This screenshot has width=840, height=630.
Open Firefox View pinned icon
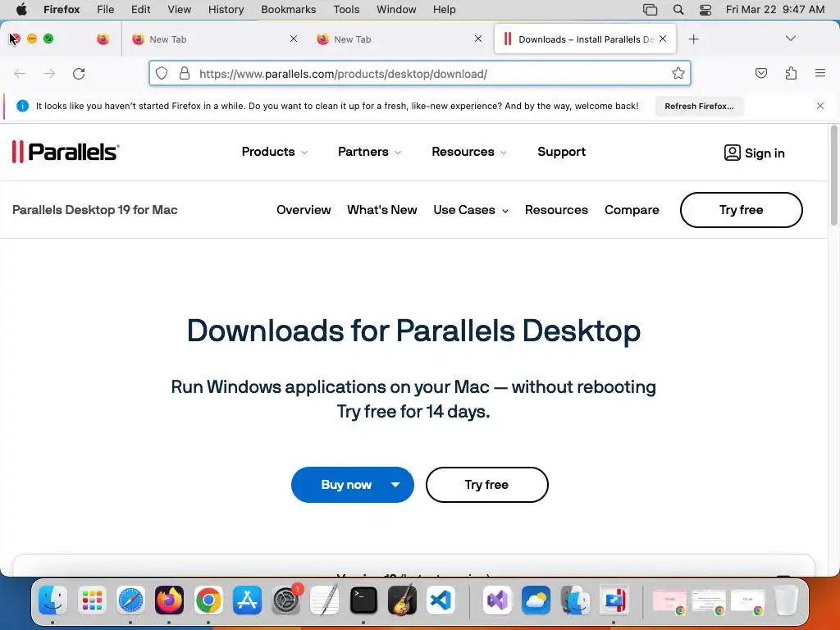[103, 39]
